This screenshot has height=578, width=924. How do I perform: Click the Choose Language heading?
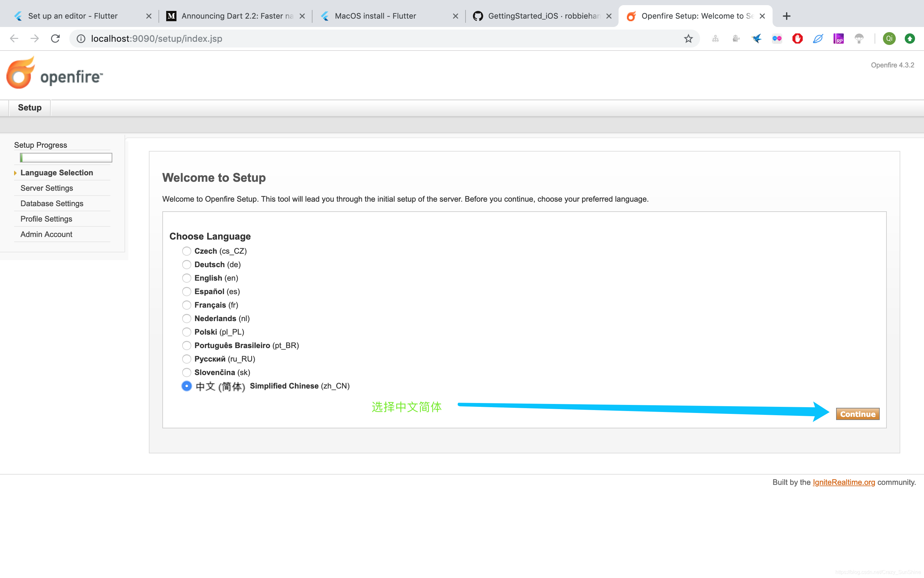tap(210, 236)
